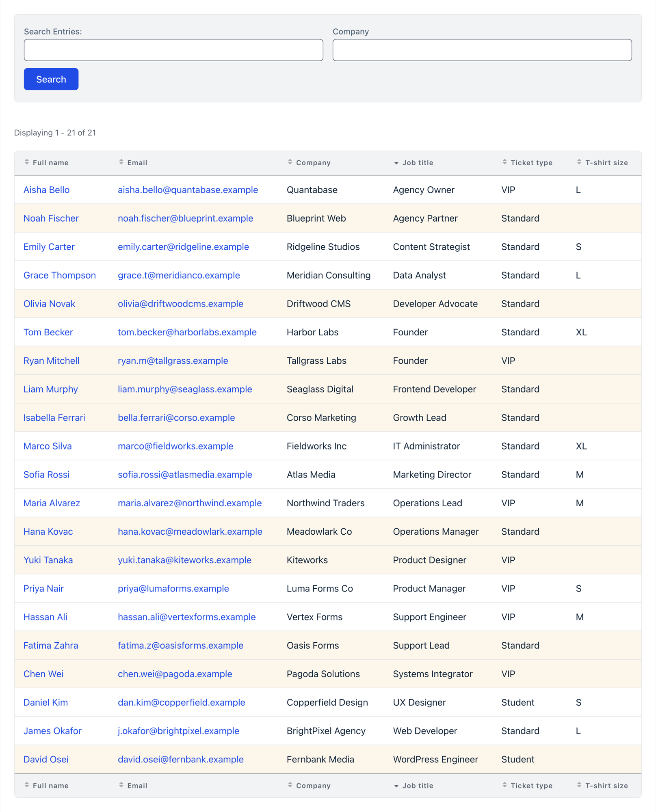Open Maria Alvarez's entry

point(52,503)
